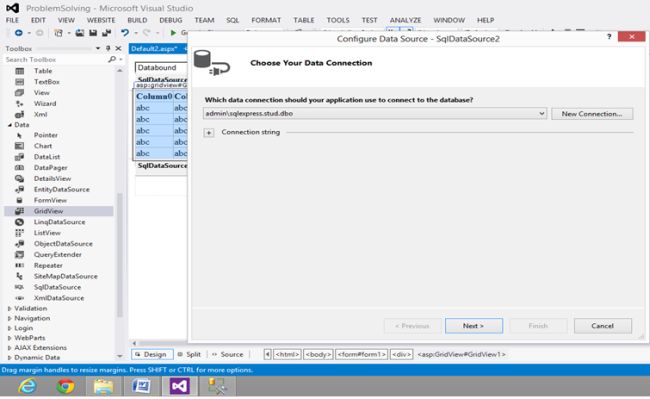Screen dimensions: 650x399
Task: Switch to the Default2.aspx document tab
Action: coord(154,49)
